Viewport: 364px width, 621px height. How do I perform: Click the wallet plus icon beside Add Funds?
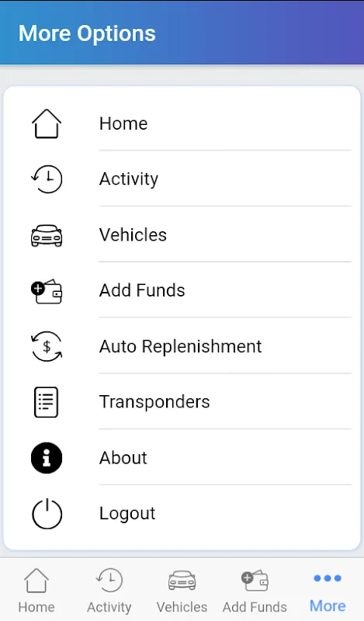coord(47,291)
